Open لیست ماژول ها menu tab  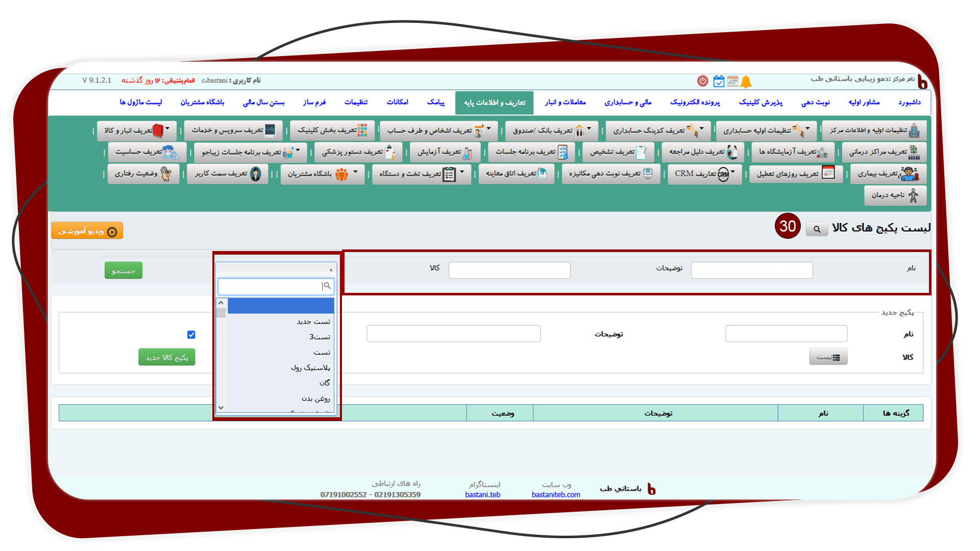[141, 103]
